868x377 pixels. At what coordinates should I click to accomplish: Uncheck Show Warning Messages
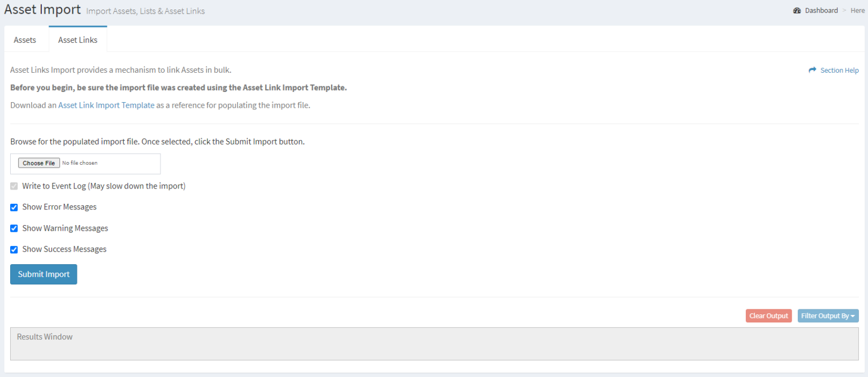pyautogui.click(x=14, y=228)
